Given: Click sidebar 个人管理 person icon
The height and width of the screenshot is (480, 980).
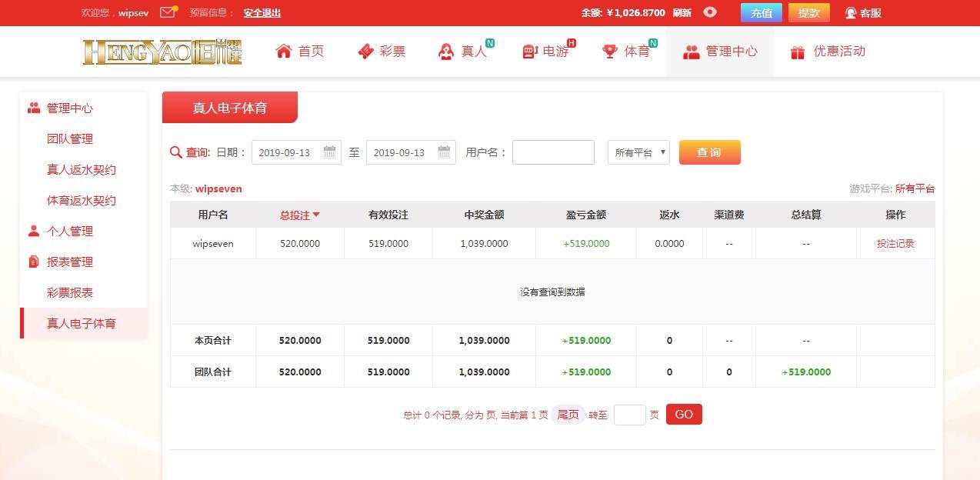Looking at the screenshot, I should coord(34,232).
